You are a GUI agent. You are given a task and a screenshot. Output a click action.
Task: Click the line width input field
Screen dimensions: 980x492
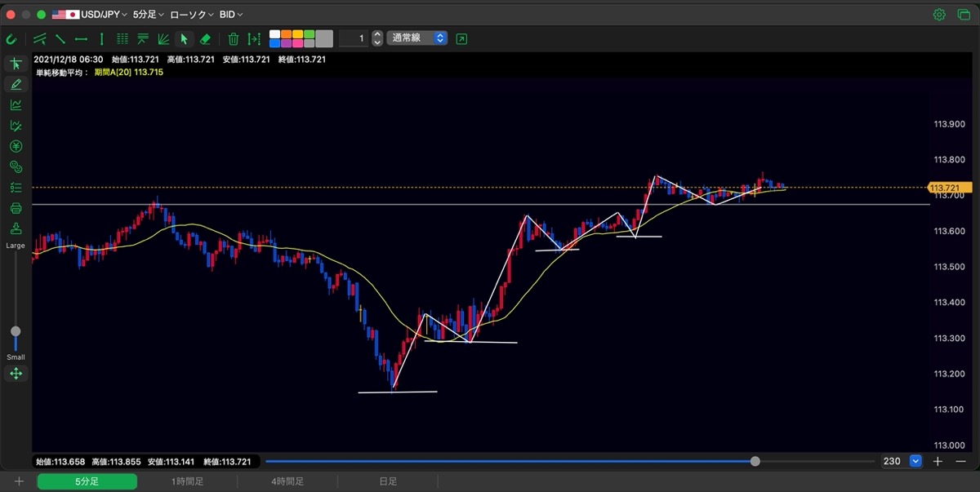[354, 38]
